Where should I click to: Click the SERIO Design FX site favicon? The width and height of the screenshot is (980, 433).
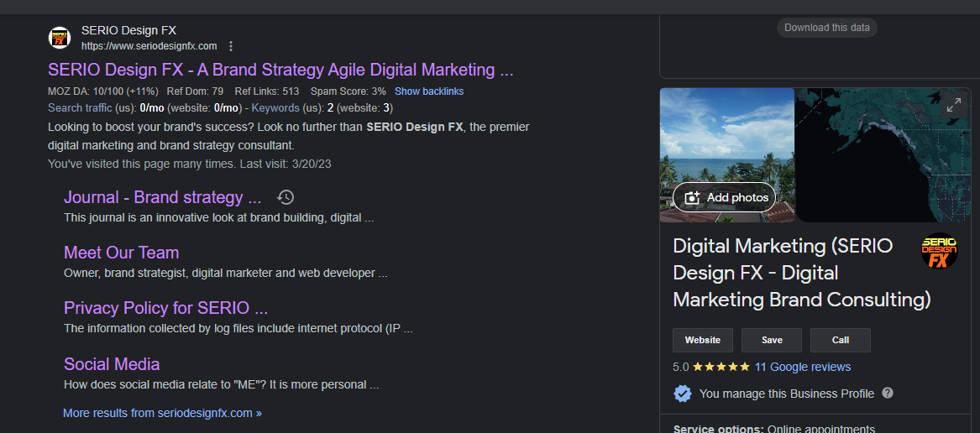pos(60,38)
